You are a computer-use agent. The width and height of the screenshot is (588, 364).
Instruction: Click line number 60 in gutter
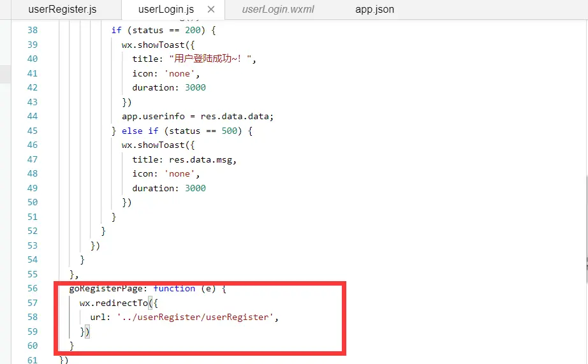[x=33, y=346]
